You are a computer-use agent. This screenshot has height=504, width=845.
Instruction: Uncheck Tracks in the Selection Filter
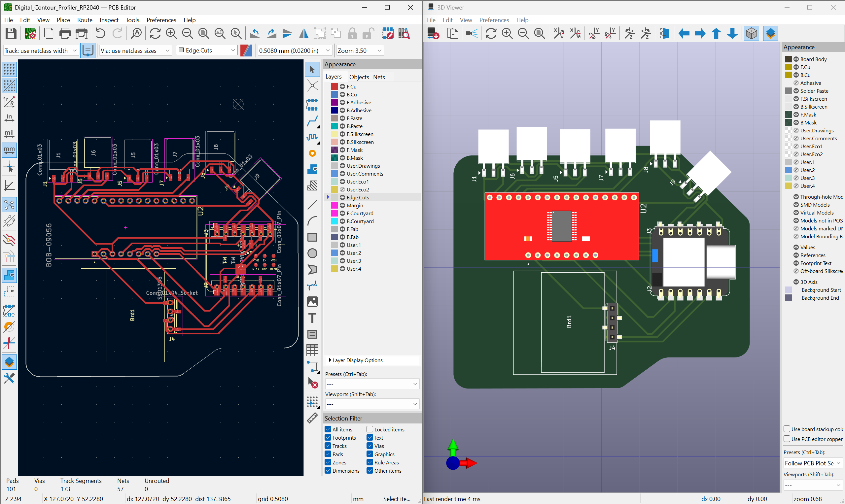(x=328, y=446)
